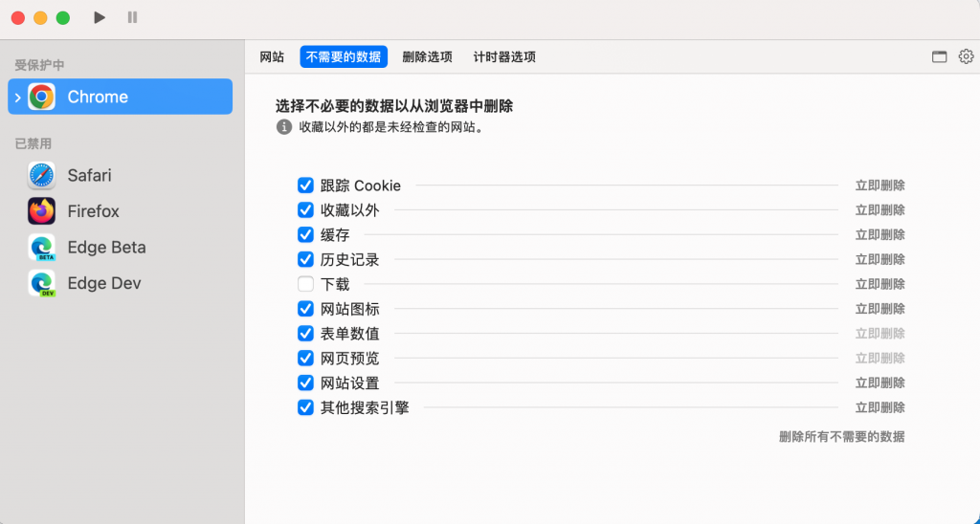
Task: Select the Edge Beta icon in sidebar
Action: (41, 248)
